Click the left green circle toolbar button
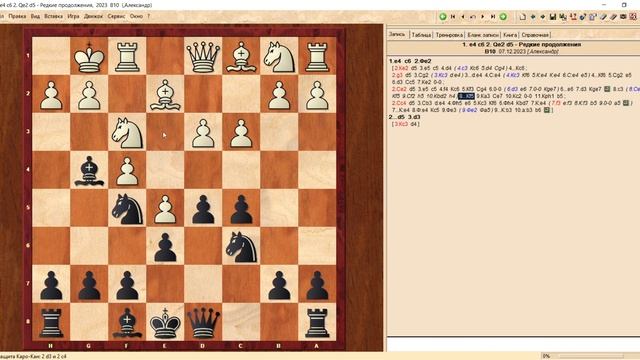The image size is (640, 360). 442,17
